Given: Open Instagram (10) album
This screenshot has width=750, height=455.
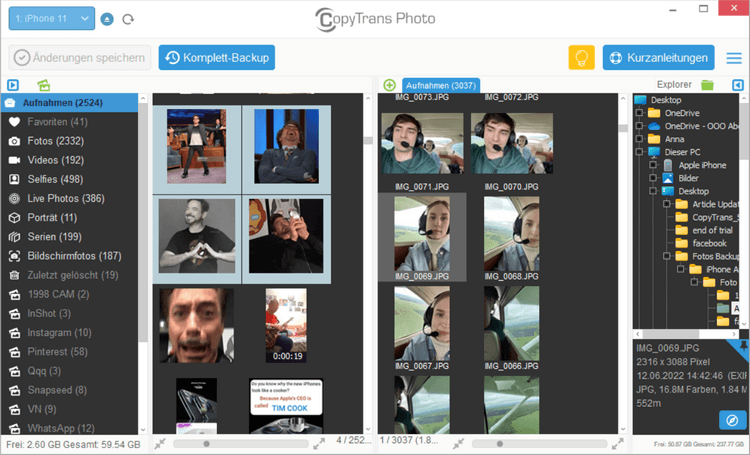Looking at the screenshot, I should pos(70,333).
